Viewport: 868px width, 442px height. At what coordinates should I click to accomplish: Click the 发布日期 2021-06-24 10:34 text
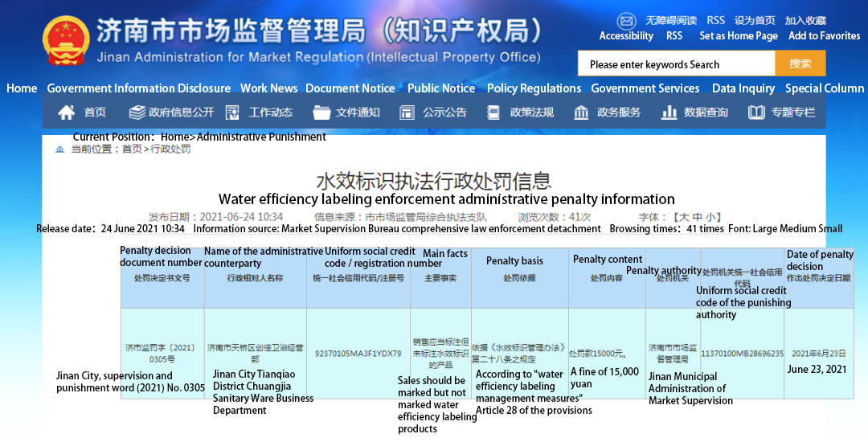pyautogui.click(x=216, y=217)
